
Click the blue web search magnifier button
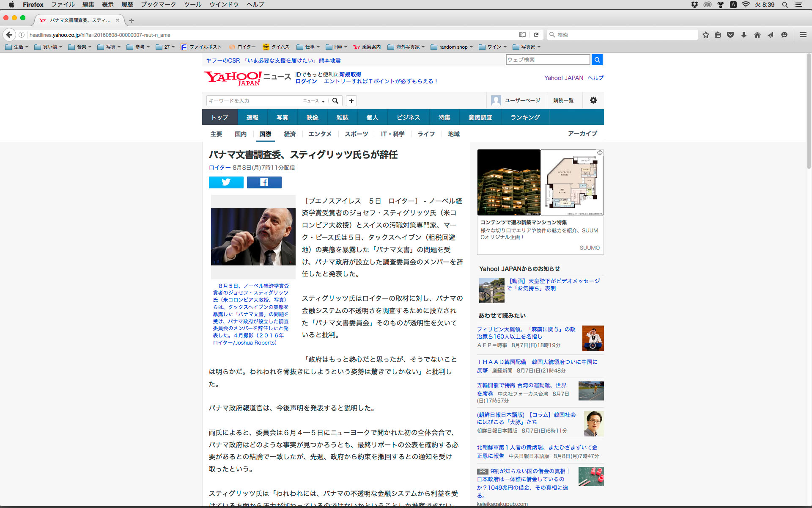point(597,60)
